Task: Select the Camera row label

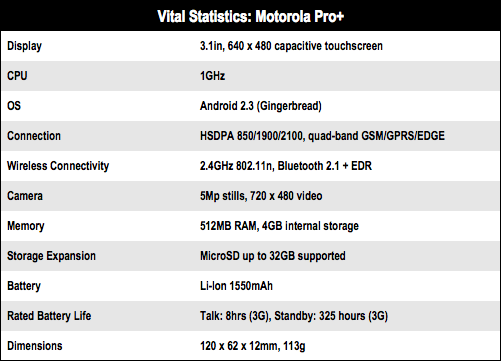Action: pyautogui.click(x=25, y=196)
